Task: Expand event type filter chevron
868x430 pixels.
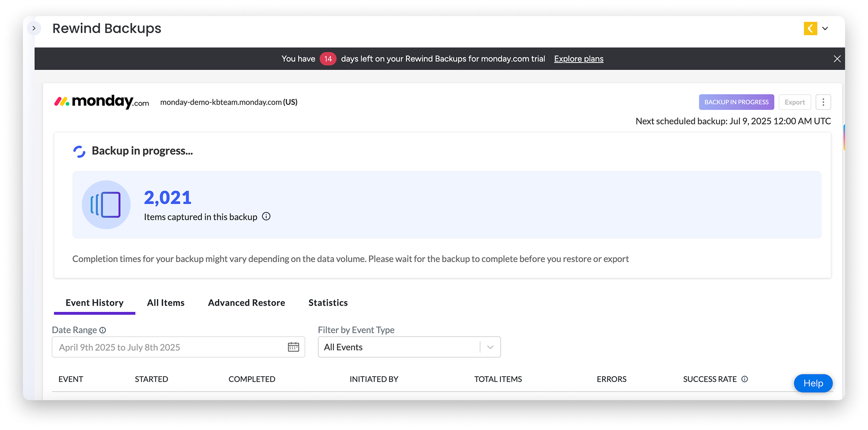Action: click(x=490, y=347)
